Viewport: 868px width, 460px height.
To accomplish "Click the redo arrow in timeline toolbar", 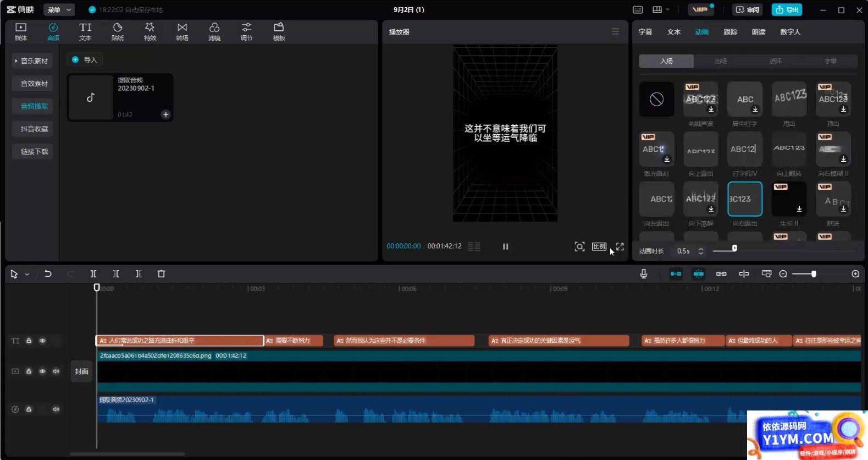I will pyautogui.click(x=70, y=273).
